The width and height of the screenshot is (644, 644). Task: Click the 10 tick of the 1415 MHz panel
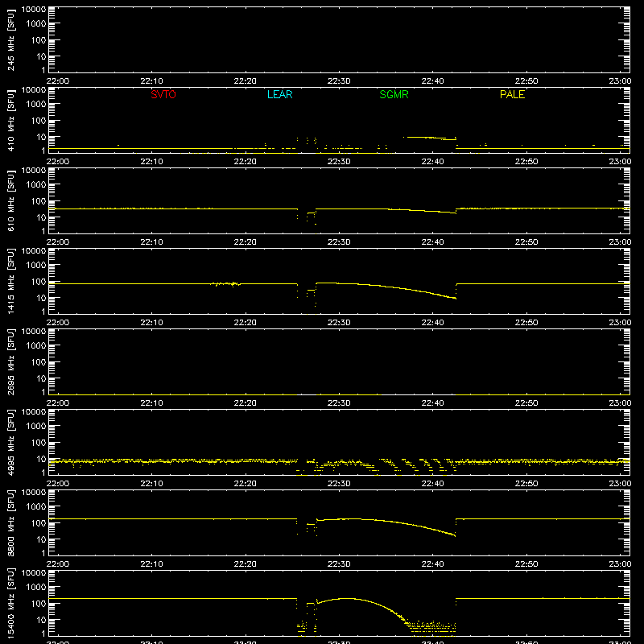click(42, 298)
